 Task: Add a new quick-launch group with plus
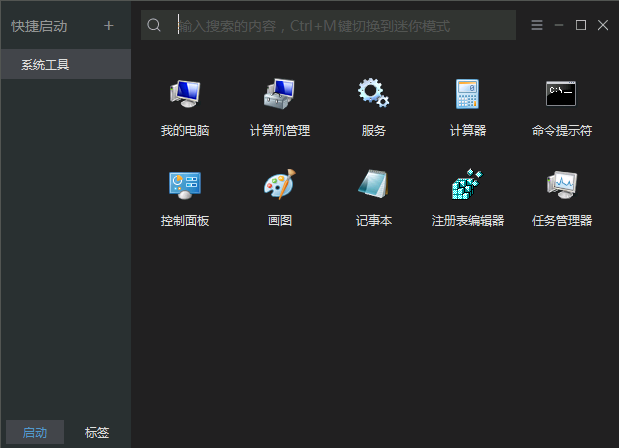(109, 26)
